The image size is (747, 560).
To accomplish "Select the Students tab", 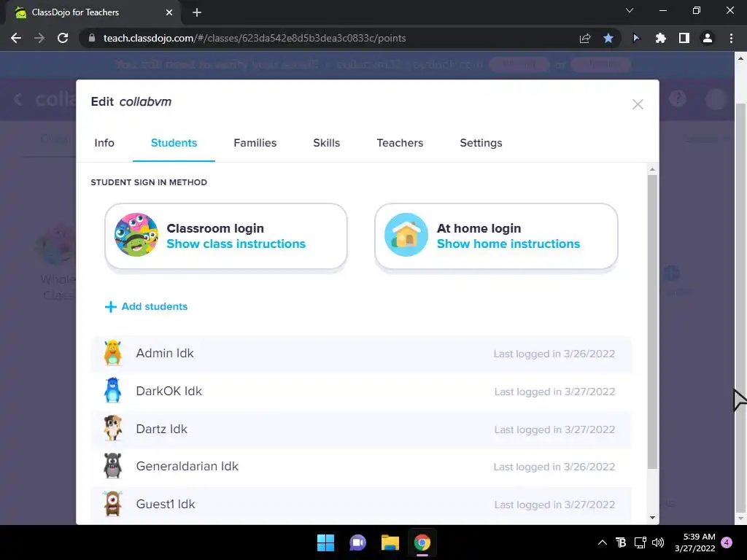I will point(174,143).
